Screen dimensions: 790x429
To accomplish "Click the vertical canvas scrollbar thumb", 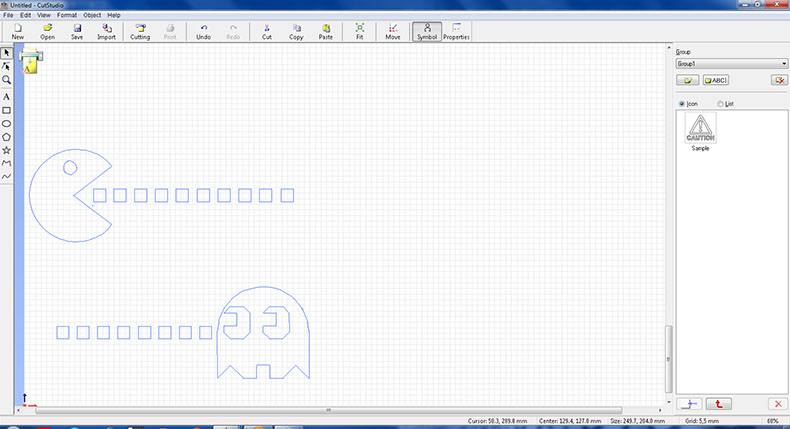I will click(669, 359).
